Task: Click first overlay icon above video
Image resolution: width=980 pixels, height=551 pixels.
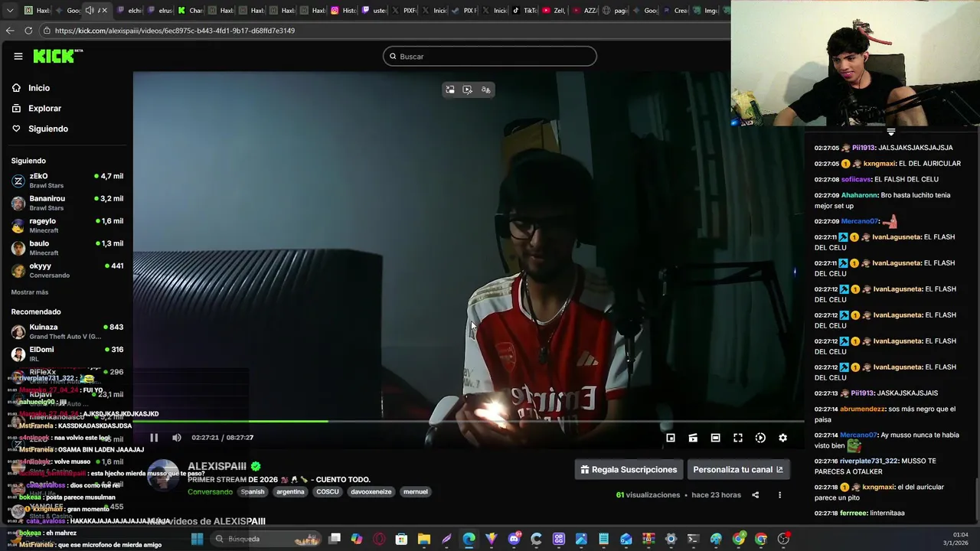Action: 450,90
